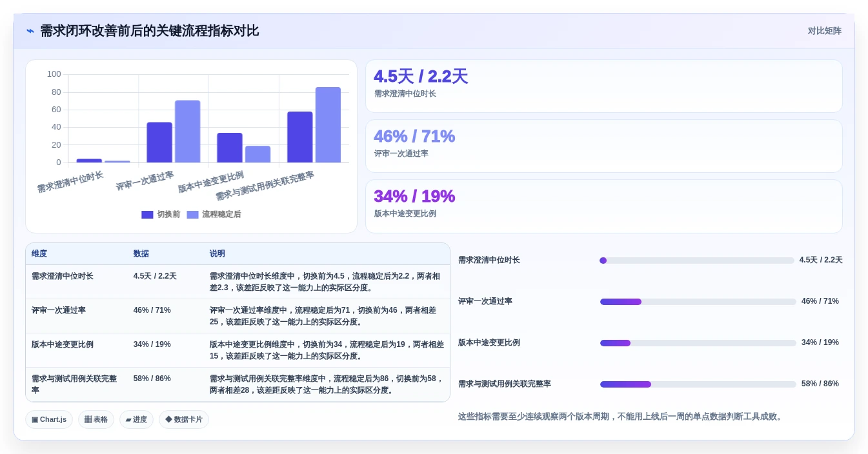Click the chart axis label 评审一次通过率
The height and width of the screenshot is (454, 868).
(145, 181)
